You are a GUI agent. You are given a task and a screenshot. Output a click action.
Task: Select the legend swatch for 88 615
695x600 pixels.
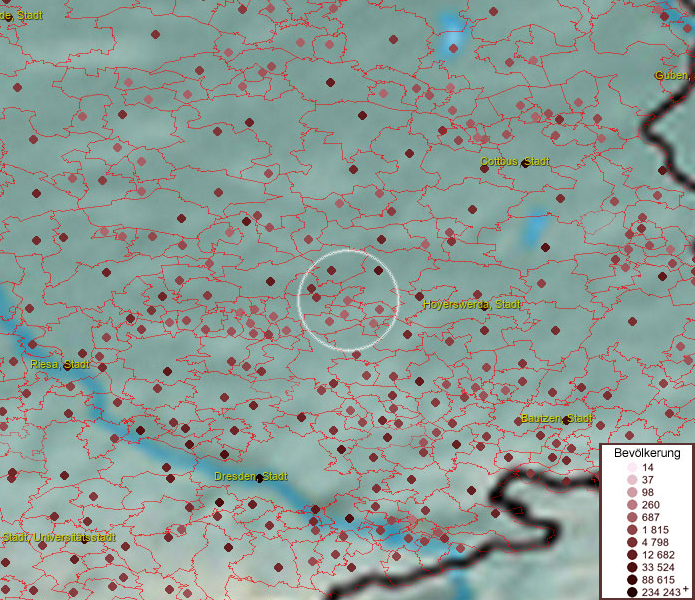[x=632, y=580]
